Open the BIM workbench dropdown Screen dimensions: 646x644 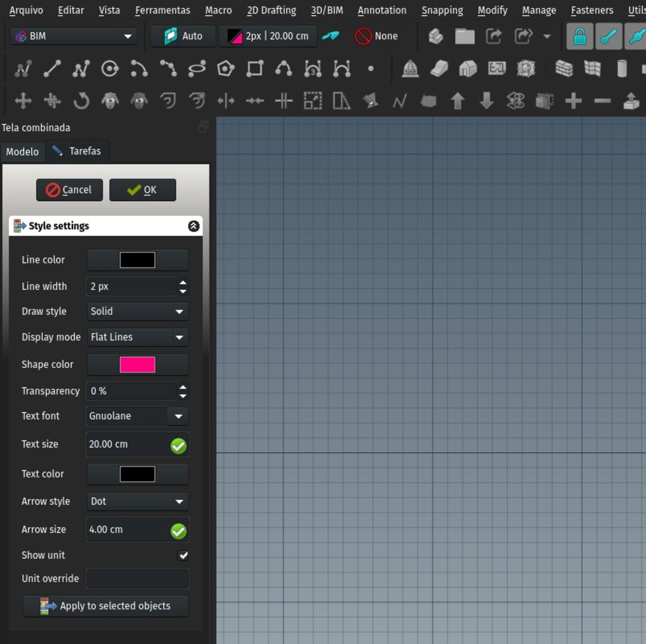coord(74,36)
